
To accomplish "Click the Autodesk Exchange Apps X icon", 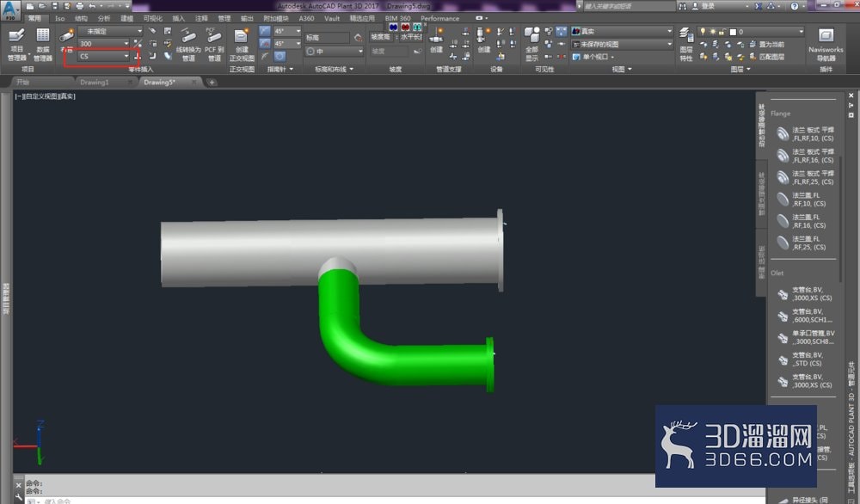I will 758,6.
